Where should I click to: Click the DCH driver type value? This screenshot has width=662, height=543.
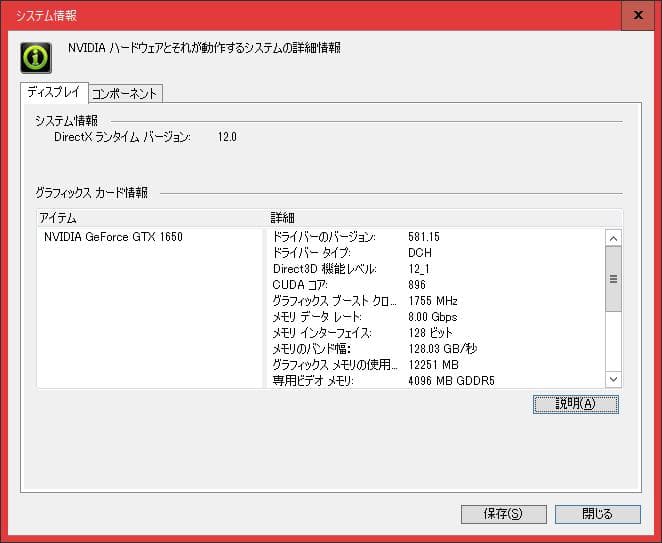tap(420, 252)
